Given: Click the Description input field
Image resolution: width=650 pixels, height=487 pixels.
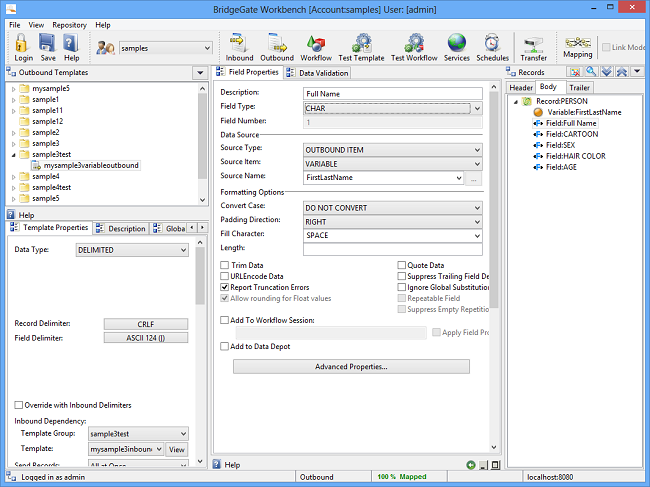Looking at the screenshot, I should pos(393,94).
